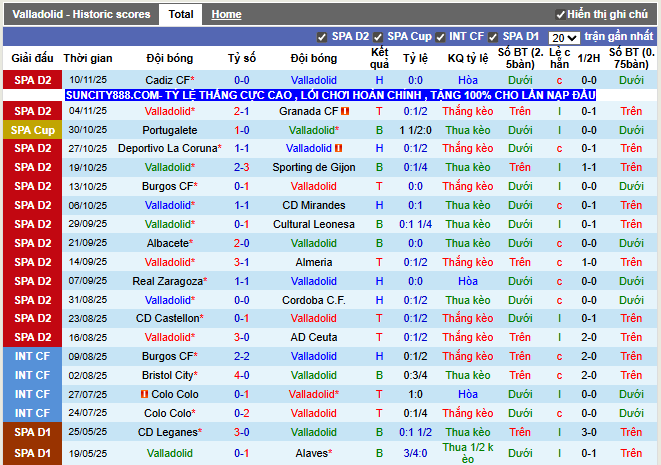Click the 2-1 score in the Granada CF row

(242, 111)
